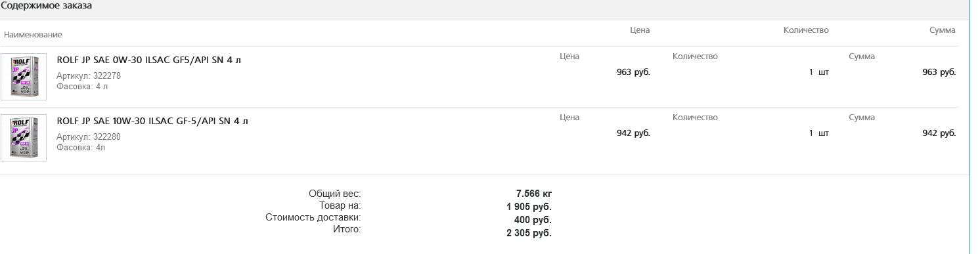Open ROLF JP SAE 0W-30 ILSAC GF5 product link
Viewport: 980px width, 254px height.
click(x=149, y=60)
